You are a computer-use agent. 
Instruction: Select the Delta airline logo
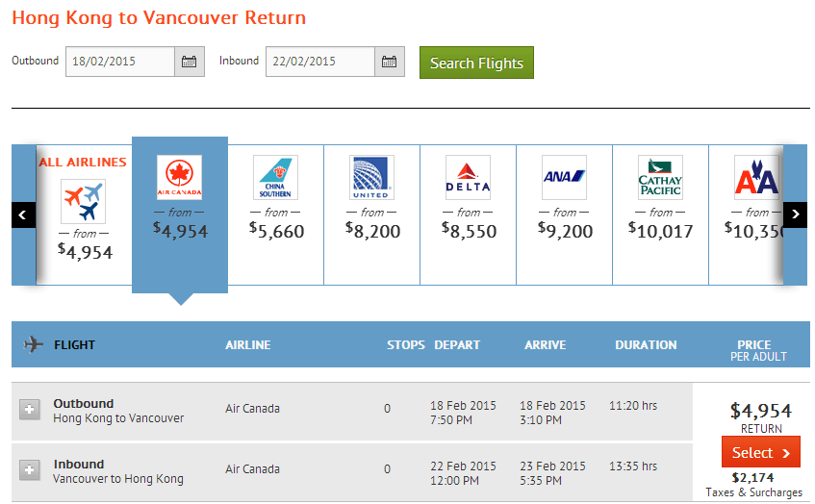(x=469, y=178)
